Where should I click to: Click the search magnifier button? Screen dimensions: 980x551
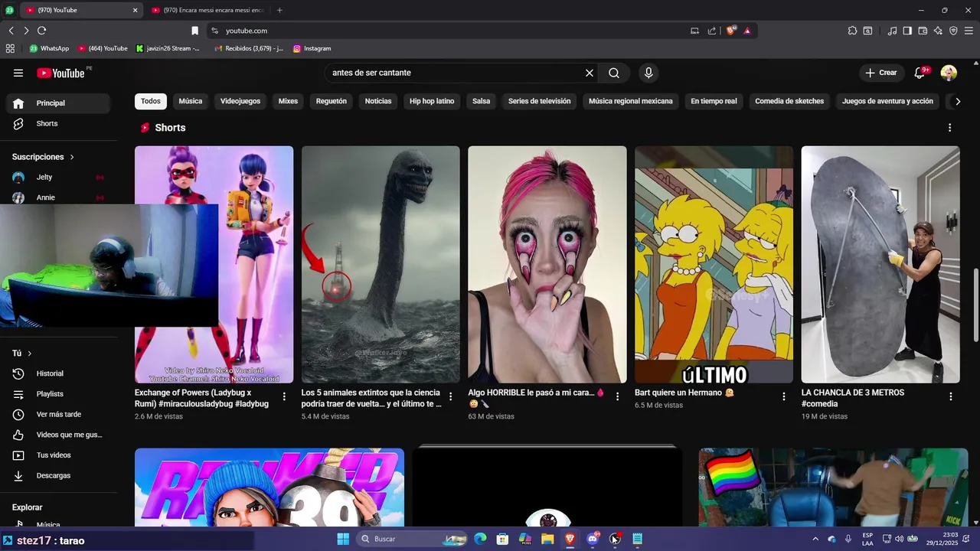(614, 73)
